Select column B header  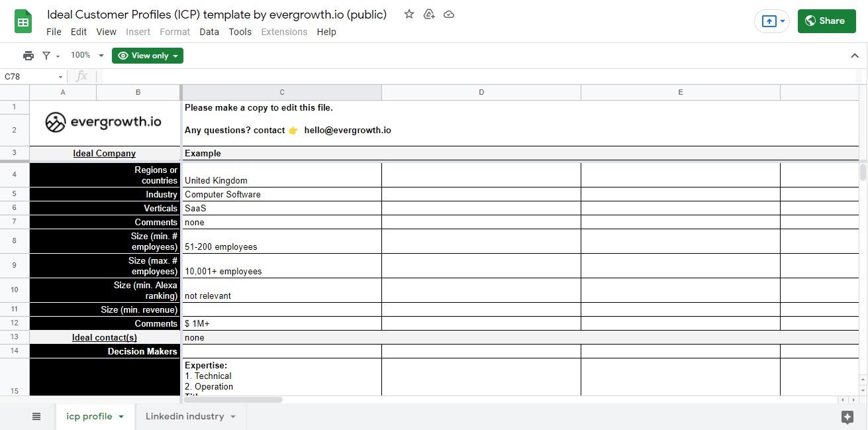(138, 92)
